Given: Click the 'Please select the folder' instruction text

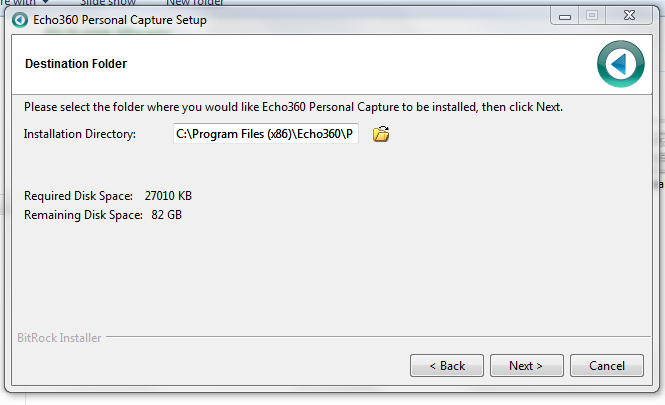Looking at the screenshot, I should pos(293,107).
